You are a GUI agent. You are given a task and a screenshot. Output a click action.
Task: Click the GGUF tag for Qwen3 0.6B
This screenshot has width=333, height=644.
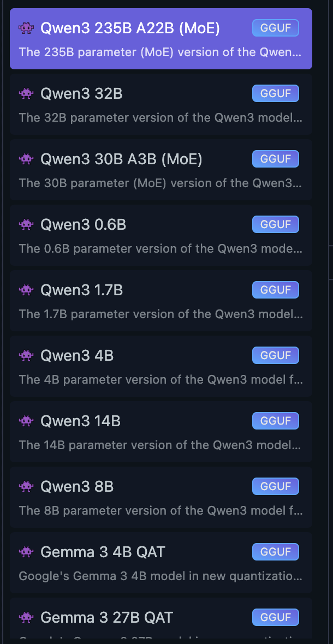click(x=275, y=224)
